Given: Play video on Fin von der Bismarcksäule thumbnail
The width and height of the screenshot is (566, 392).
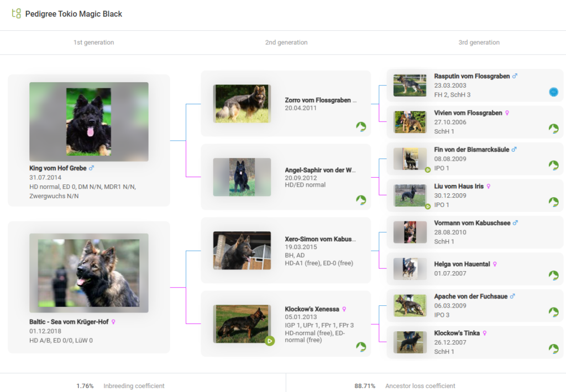Looking at the screenshot, I should [428, 170].
